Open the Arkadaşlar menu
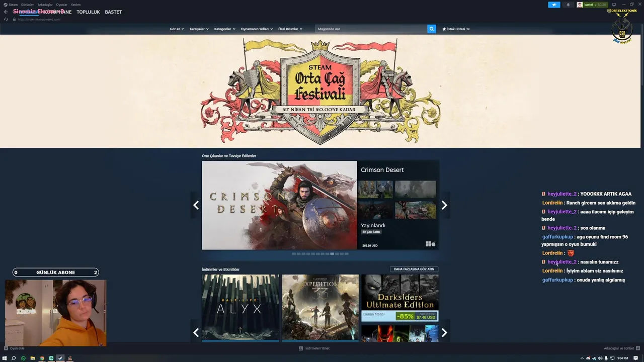This screenshot has width=644, height=362. pyautogui.click(x=45, y=5)
